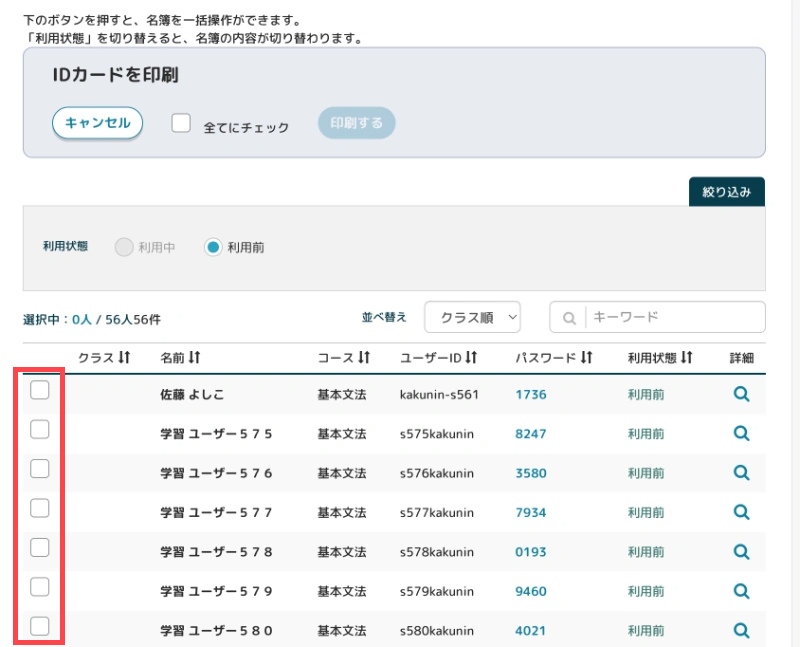800x647 pixels.
Task: Click the 印刷する button
Action: click(x=357, y=122)
